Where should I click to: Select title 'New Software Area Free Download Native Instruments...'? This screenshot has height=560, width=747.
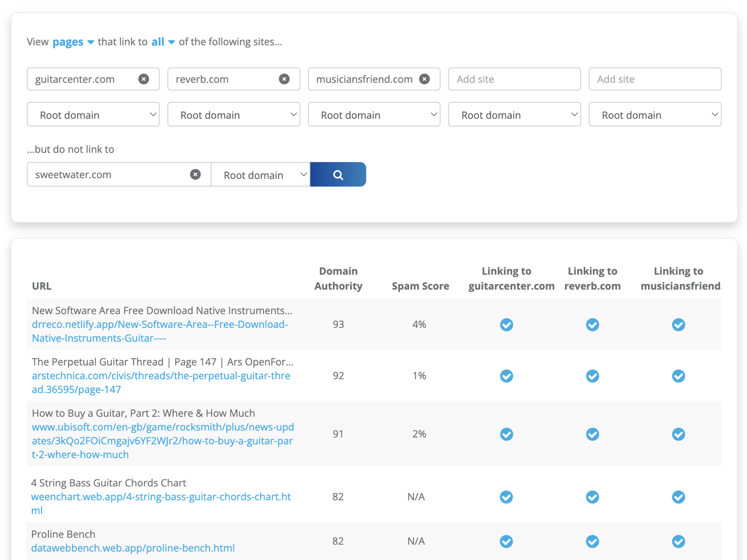point(162,311)
